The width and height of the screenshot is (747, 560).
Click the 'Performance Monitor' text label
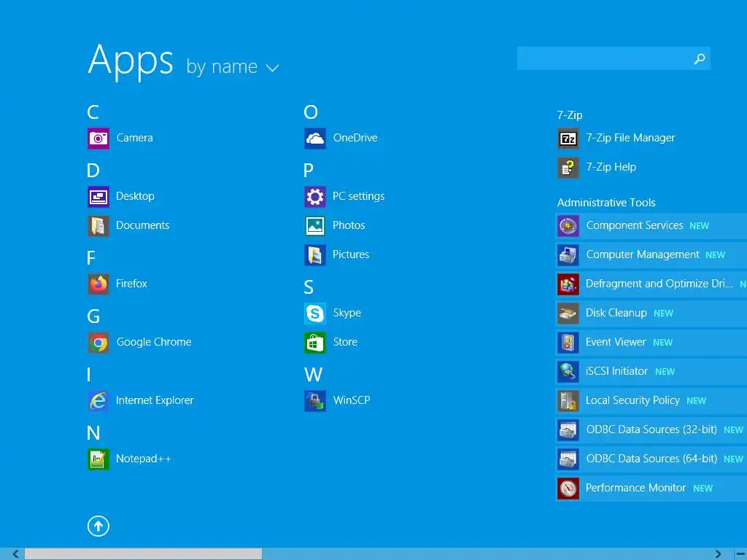pyautogui.click(x=635, y=488)
